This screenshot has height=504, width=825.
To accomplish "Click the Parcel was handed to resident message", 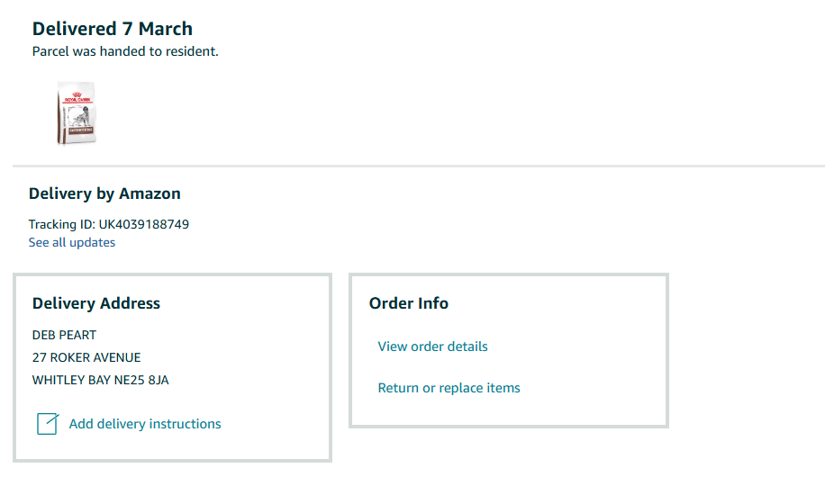I will pos(125,51).
